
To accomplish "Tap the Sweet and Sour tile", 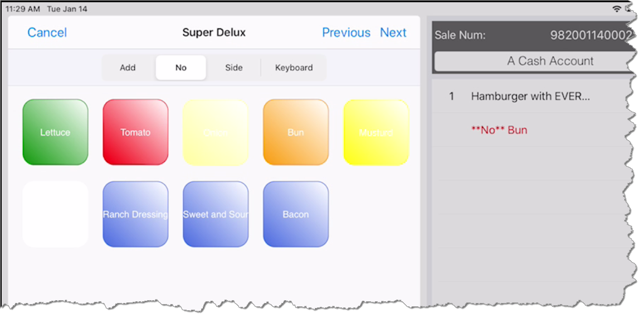I will coord(216,214).
